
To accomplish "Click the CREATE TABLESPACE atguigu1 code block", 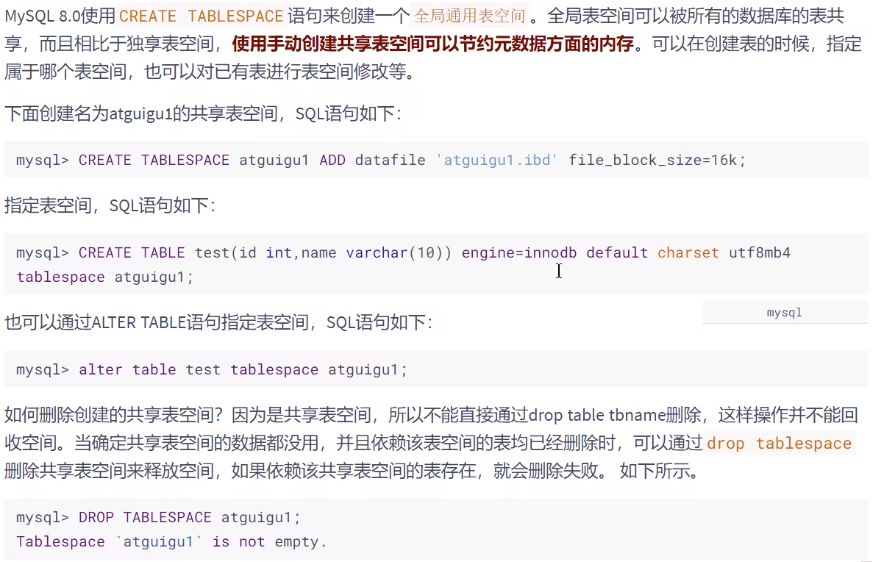I will (x=436, y=160).
